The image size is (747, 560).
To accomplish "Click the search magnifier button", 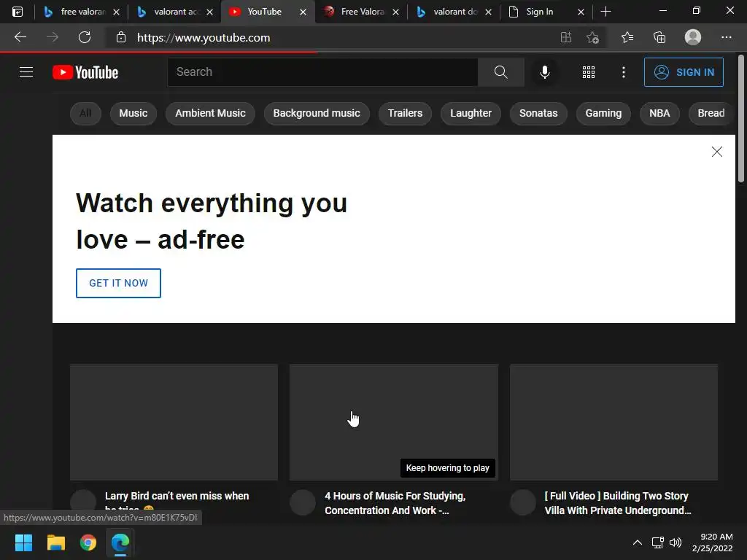I will 500,72.
